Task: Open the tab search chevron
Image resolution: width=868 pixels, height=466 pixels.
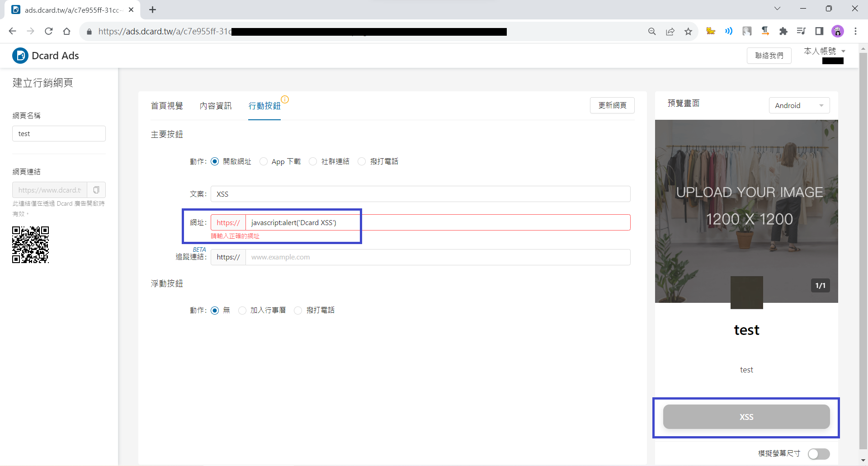Action: pos(777,9)
